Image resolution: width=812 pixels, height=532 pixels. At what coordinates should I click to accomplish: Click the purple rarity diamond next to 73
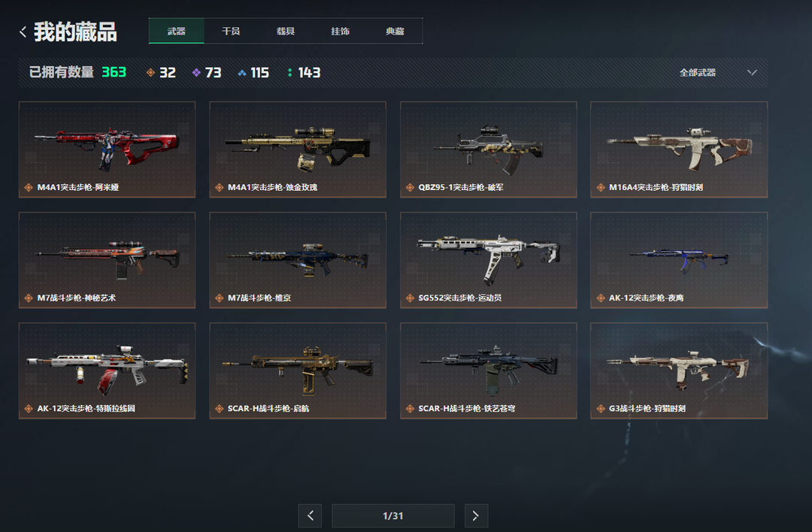(x=196, y=72)
